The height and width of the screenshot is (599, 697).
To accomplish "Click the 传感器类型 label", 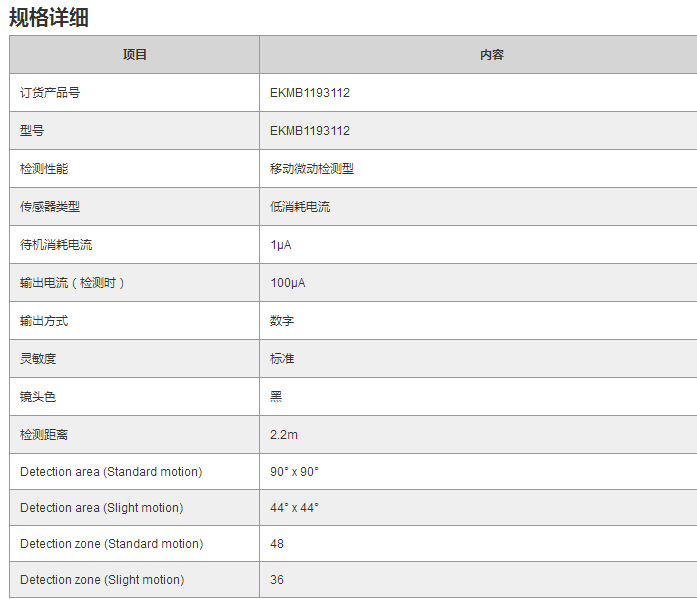I will [50, 207].
